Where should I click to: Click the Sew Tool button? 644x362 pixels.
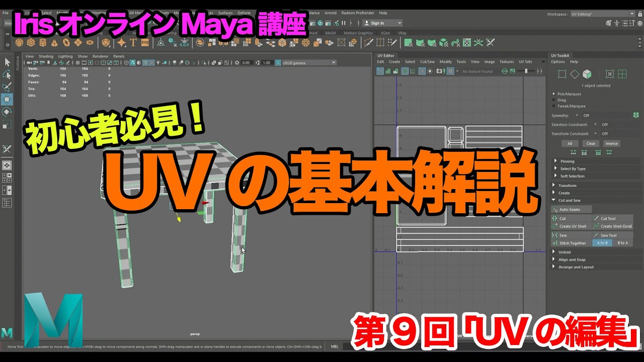click(613, 235)
